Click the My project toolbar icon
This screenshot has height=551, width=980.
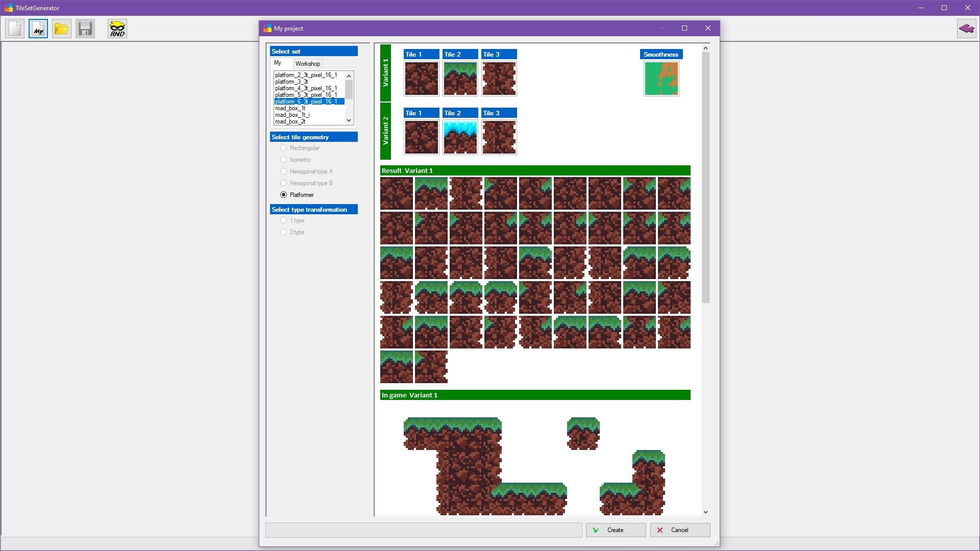click(38, 29)
